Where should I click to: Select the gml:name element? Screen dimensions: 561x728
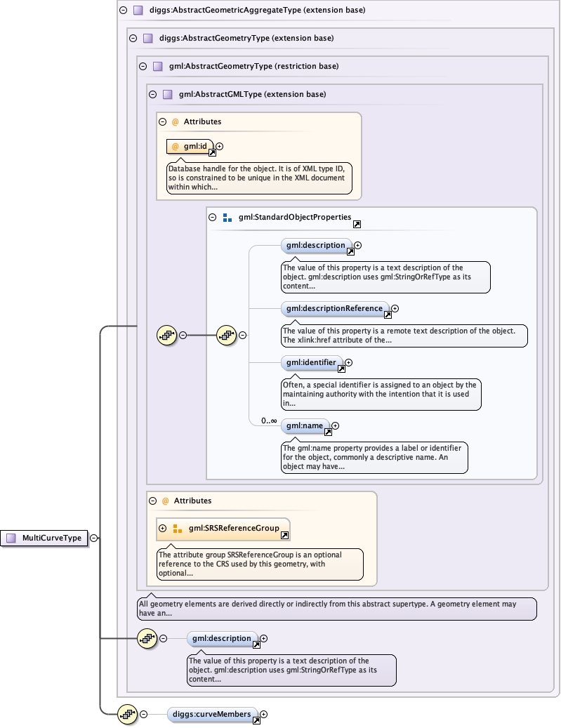[303, 425]
